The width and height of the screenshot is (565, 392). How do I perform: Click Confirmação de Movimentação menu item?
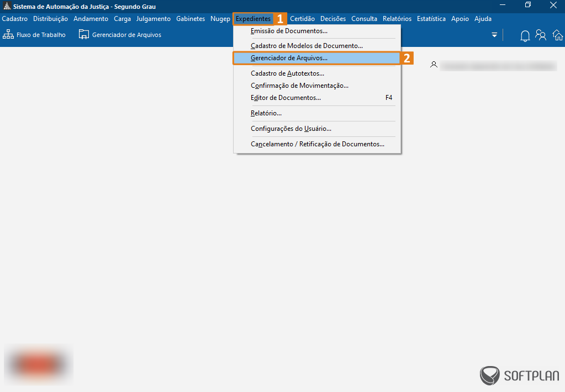click(299, 86)
